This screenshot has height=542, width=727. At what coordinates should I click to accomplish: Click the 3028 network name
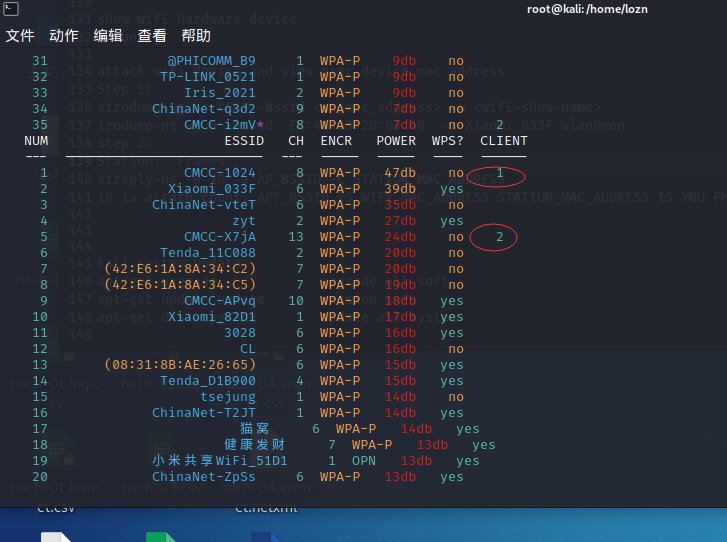(240, 333)
